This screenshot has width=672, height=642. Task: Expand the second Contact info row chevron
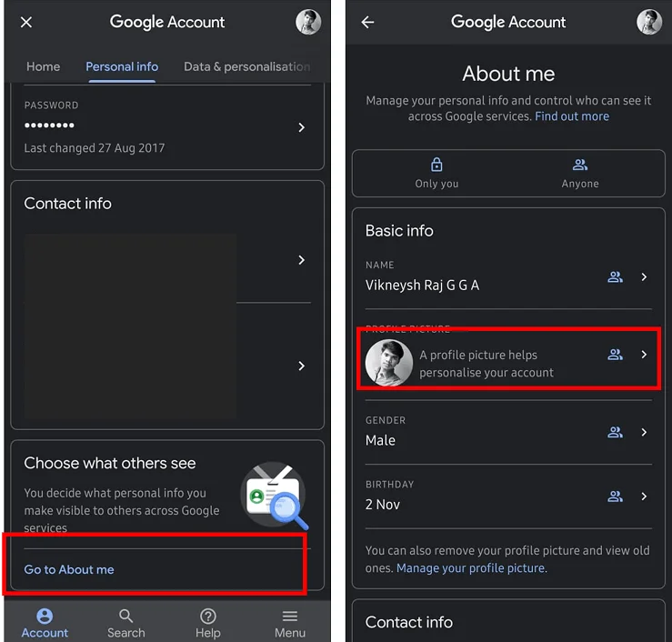[x=301, y=366]
